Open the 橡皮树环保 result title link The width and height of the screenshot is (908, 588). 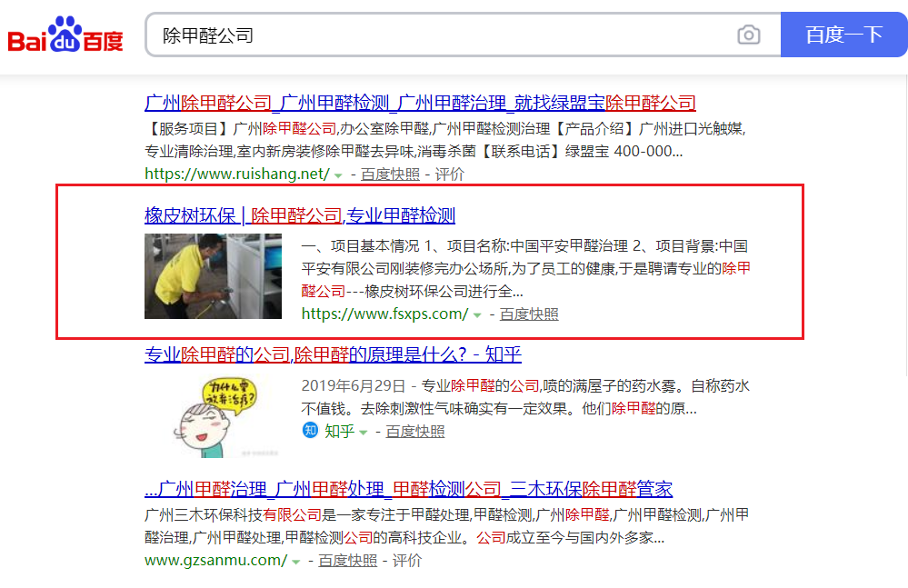[302, 214]
